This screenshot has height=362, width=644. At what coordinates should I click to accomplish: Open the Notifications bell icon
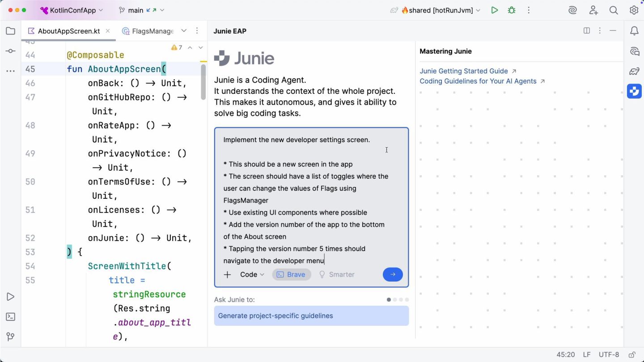click(x=634, y=31)
